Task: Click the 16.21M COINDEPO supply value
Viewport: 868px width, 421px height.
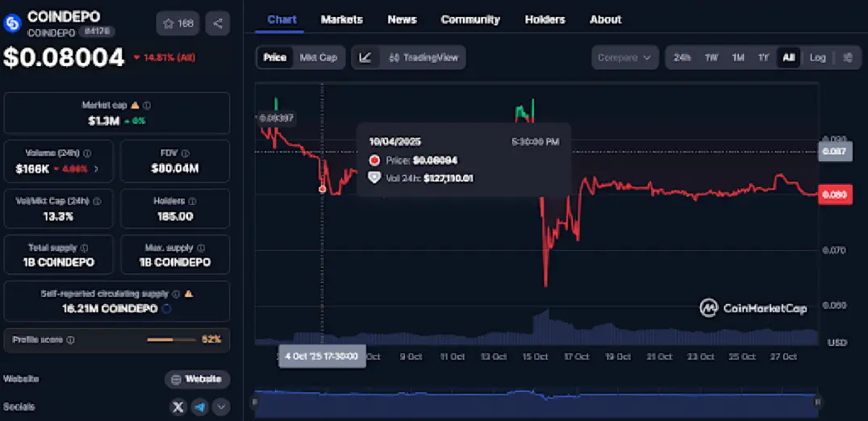Action: pyautogui.click(x=111, y=309)
